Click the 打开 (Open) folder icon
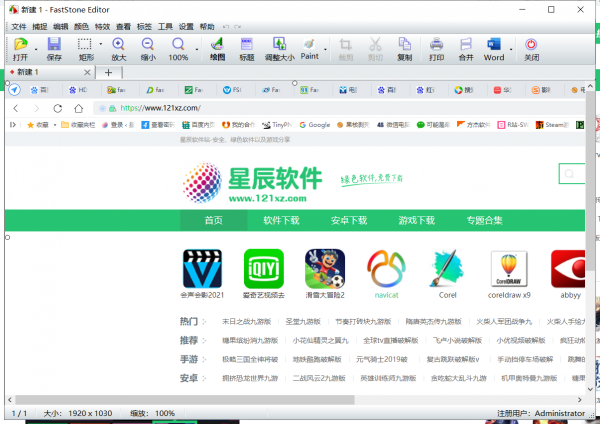 (x=21, y=44)
